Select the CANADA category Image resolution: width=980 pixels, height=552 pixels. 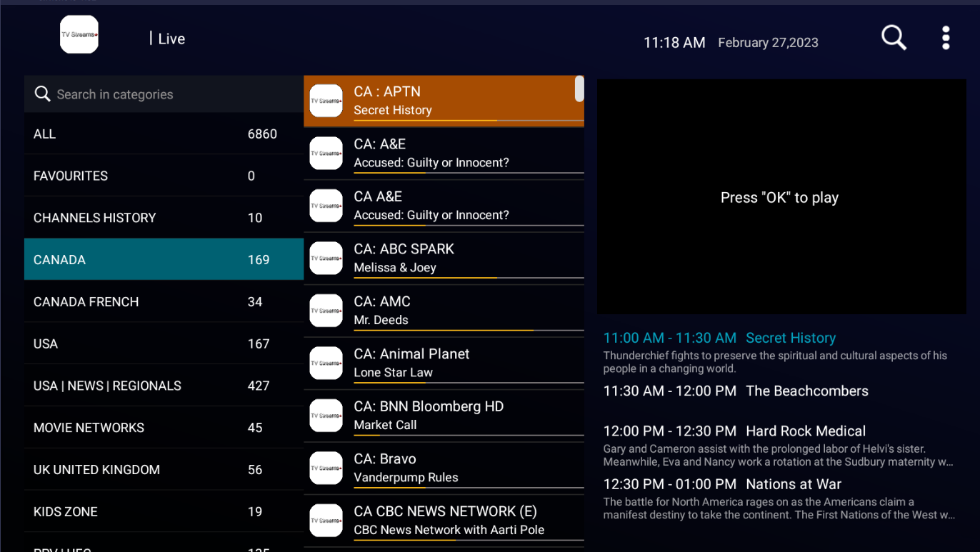coord(164,259)
